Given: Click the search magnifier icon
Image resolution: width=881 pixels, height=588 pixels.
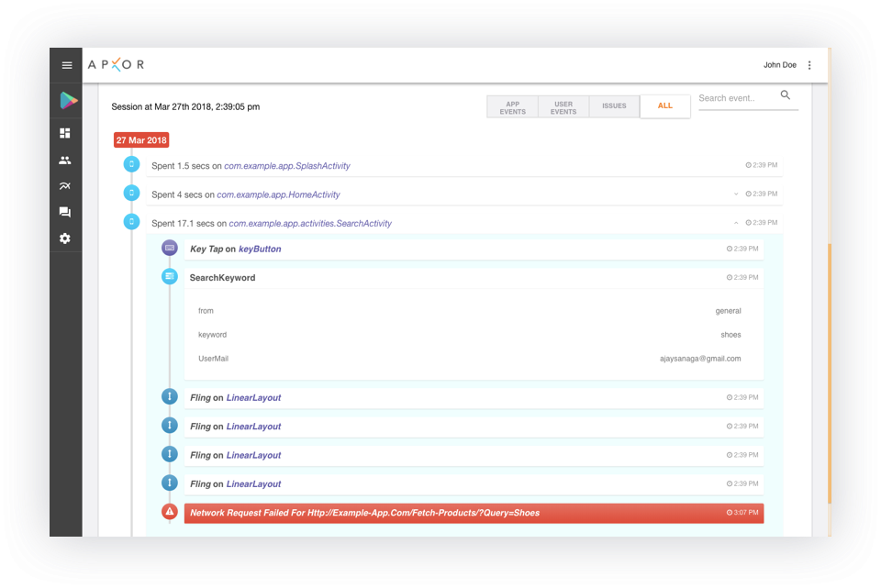Looking at the screenshot, I should 786,95.
